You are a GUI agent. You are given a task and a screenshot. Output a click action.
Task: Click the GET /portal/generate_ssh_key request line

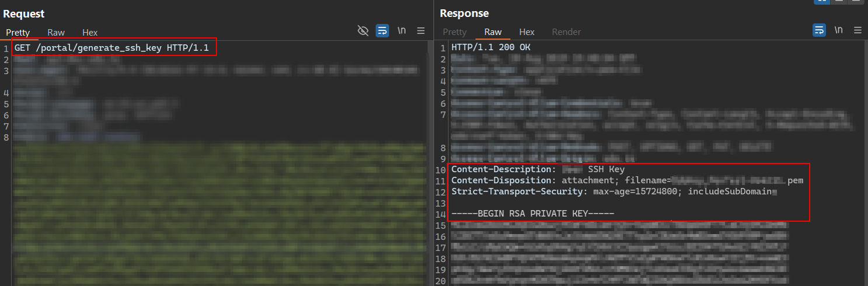coord(111,47)
